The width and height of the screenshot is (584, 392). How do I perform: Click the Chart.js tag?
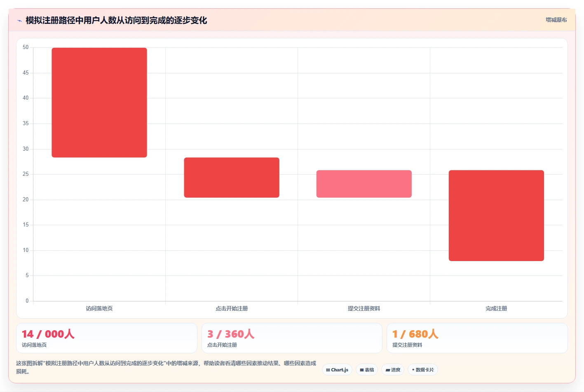[337, 370]
